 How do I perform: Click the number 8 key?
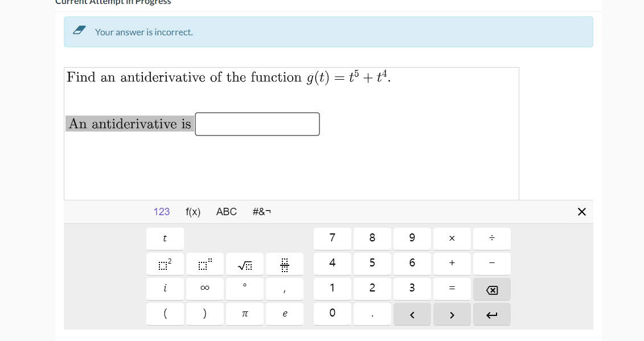(372, 239)
